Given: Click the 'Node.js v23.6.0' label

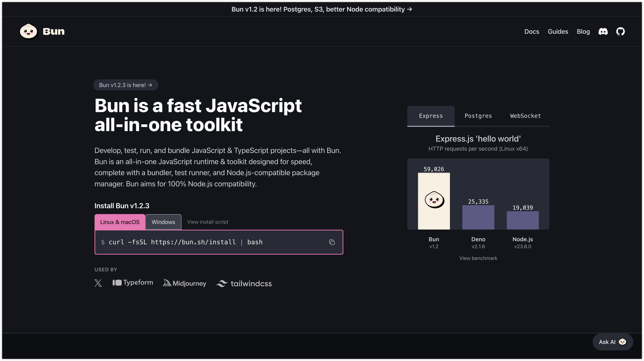Looking at the screenshot, I should click(x=522, y=243).
